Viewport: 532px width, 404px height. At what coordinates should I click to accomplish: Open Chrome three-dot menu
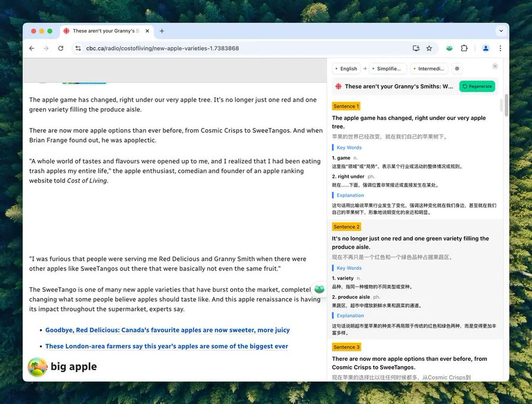(501, 48)
